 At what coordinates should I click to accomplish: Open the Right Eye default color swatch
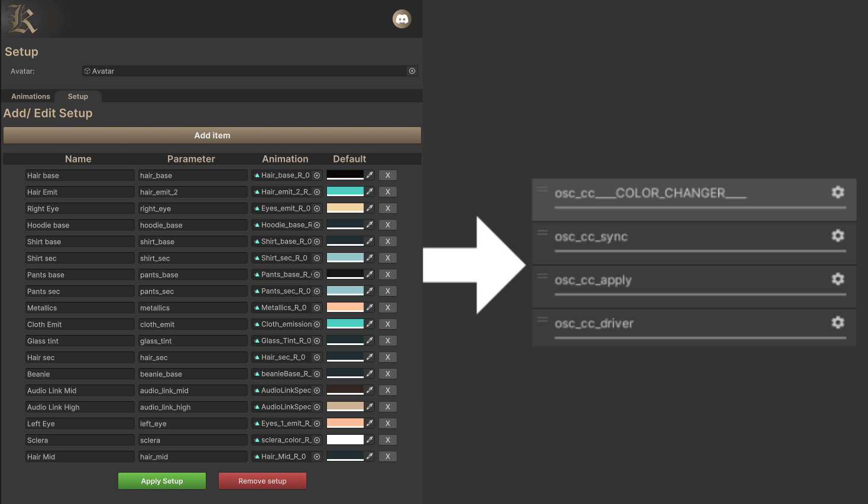point(345,208)
